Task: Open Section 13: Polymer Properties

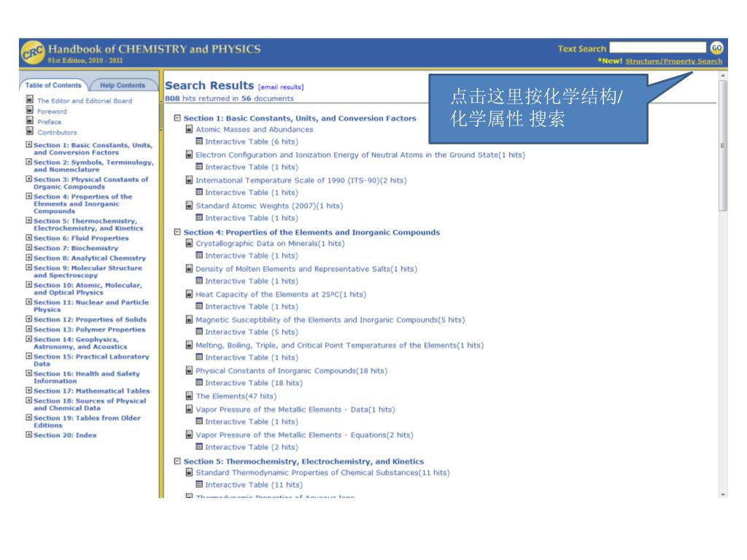Action: [90, 330]
